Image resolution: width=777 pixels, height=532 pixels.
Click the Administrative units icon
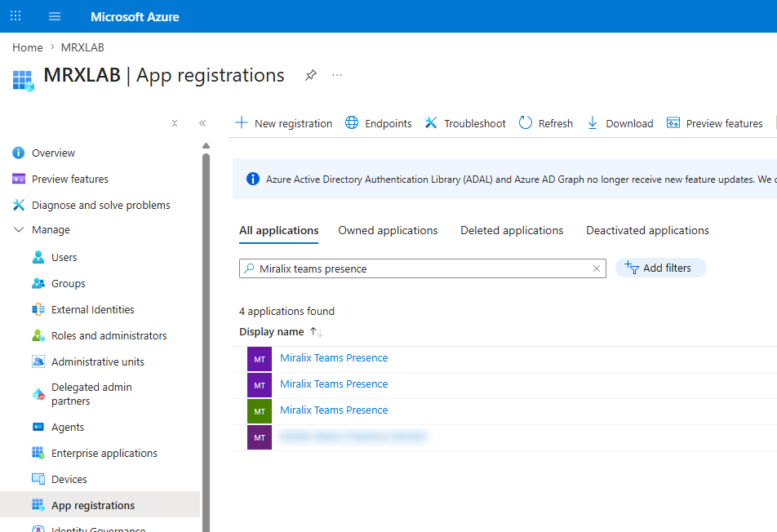[38, 361]
